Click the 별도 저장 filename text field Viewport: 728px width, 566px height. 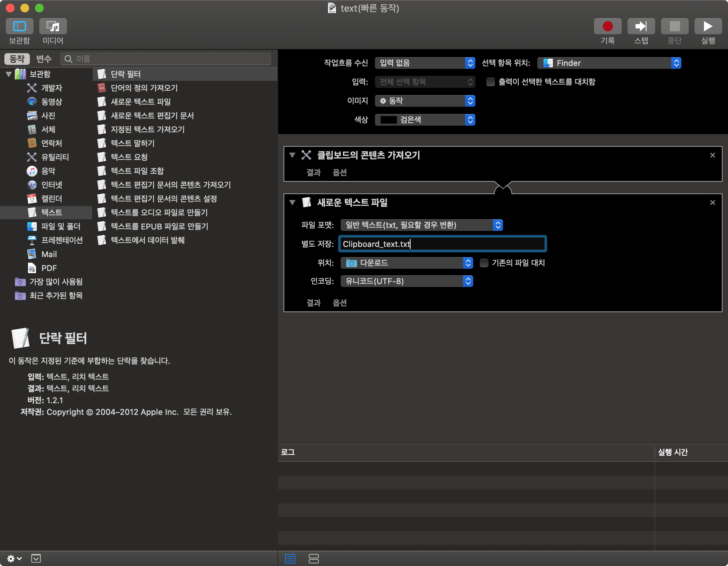pyautogui.click(x=442, y=244)
